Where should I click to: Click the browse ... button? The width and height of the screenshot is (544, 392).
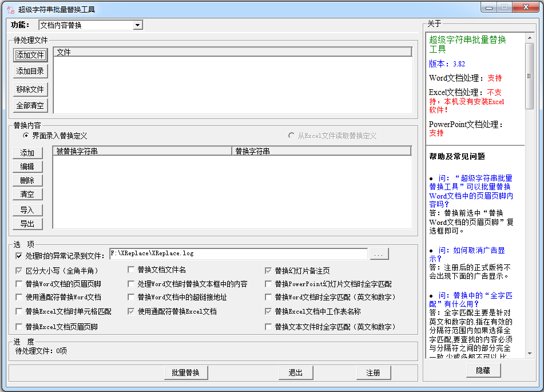(x=379, y=254)
